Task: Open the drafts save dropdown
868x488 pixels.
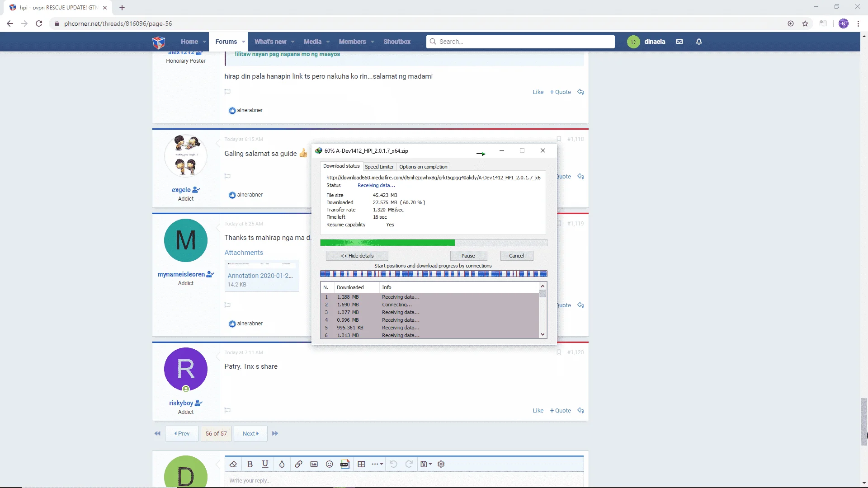Action: point(426,464)
